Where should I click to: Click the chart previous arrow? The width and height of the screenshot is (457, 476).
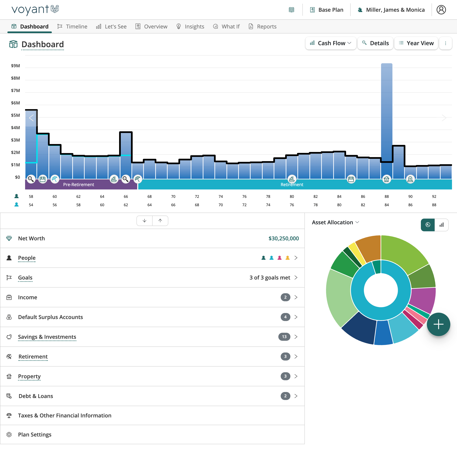coord(31,118)
